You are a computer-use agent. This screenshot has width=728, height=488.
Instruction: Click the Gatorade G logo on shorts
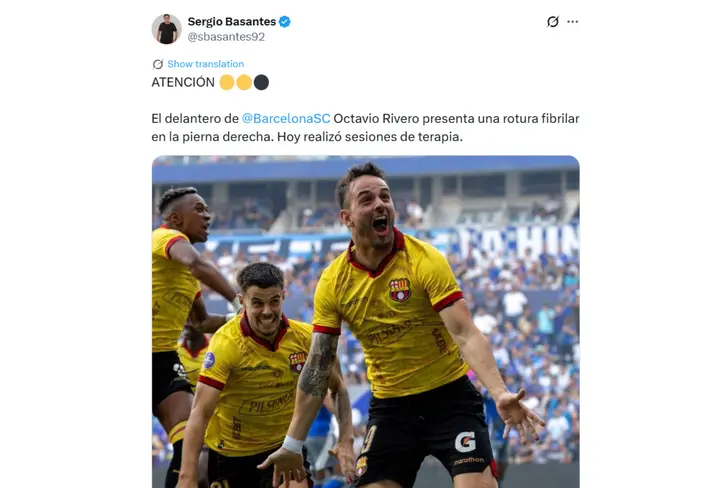pos(465,442)
